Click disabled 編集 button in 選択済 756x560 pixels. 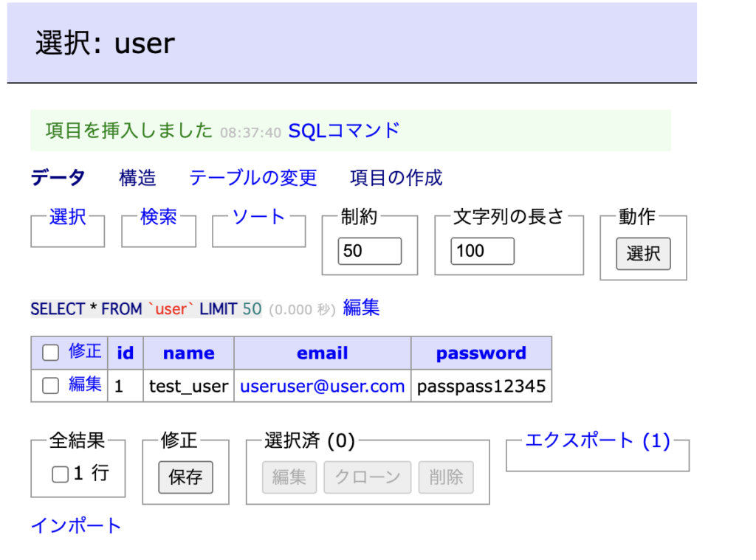289,477
